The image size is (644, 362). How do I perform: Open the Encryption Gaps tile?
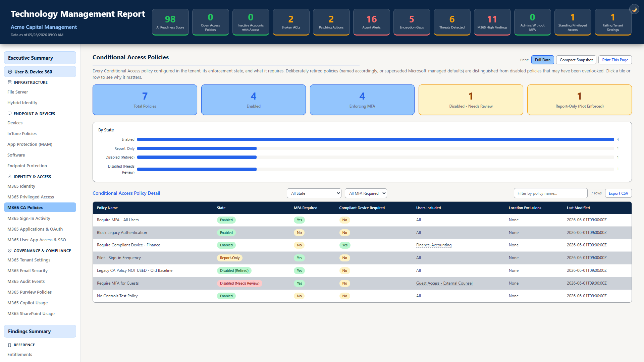pos(412,22)
